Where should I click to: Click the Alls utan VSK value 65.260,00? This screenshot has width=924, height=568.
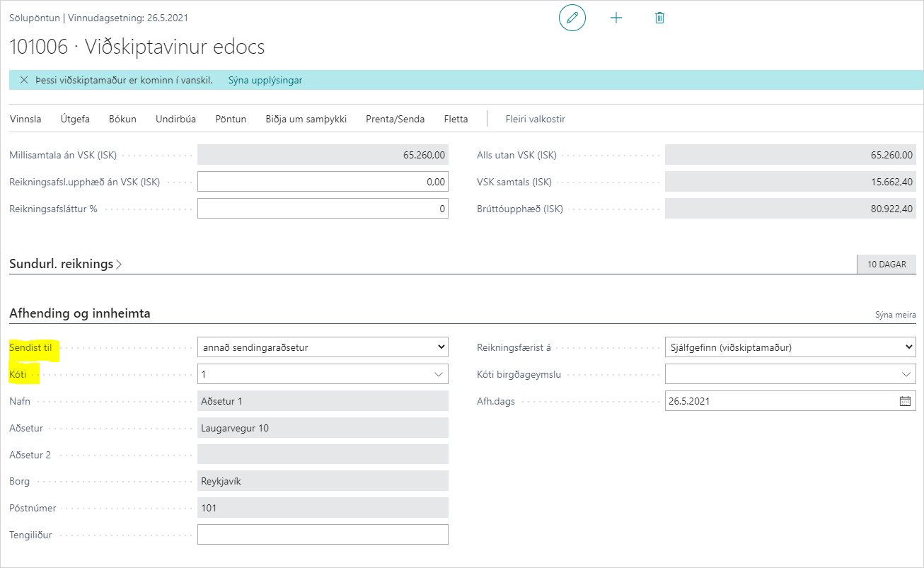tap(790, 155)
